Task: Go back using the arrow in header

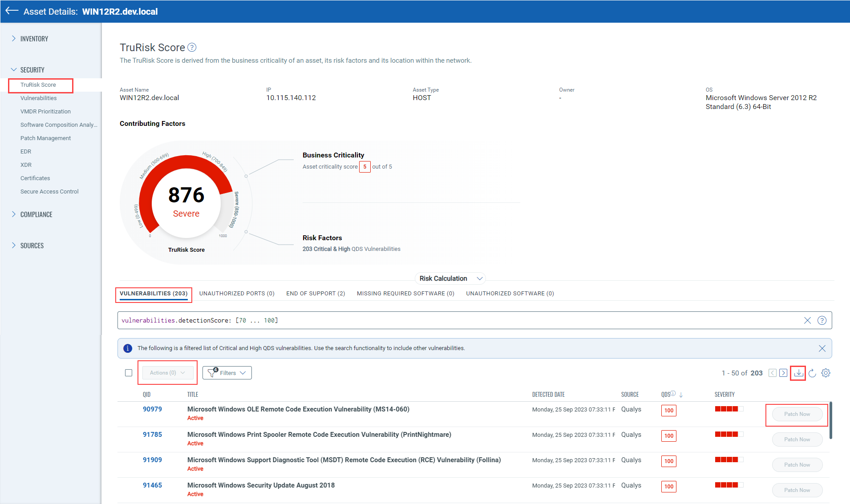Action: click(x=12, y=11)
